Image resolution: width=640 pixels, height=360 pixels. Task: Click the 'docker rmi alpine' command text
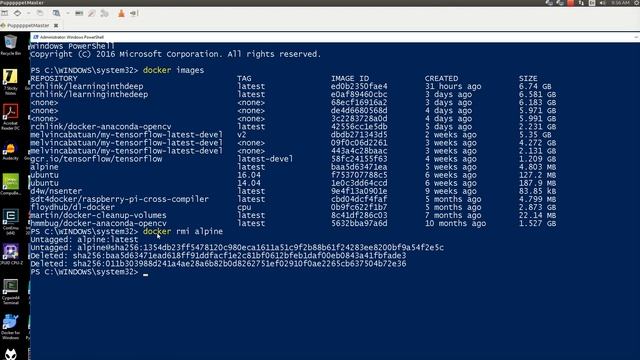point(183,231)
